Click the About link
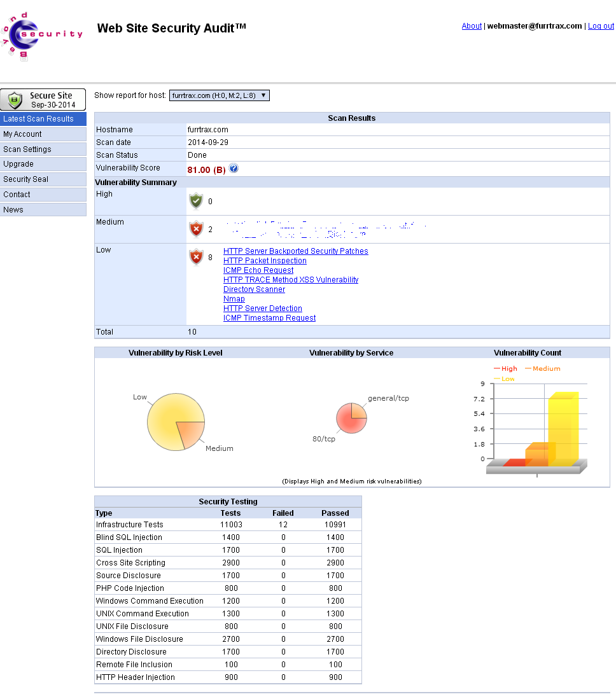Screen dimensions: 616x699 pos(472,26)
